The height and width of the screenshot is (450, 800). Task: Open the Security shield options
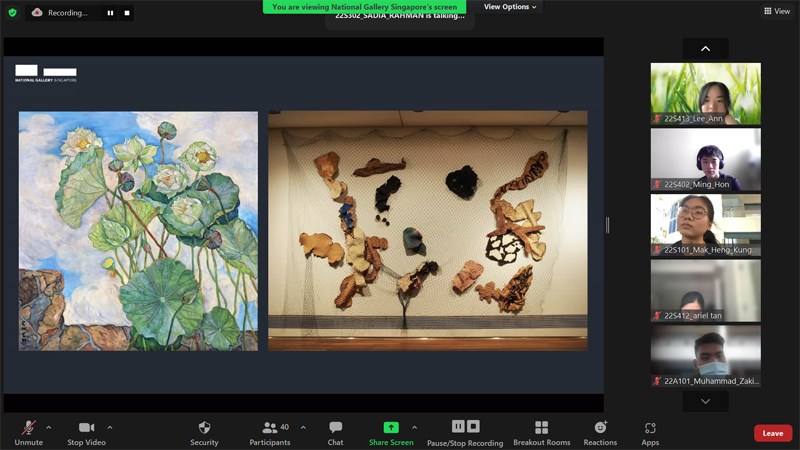click(x=204, y=431)
